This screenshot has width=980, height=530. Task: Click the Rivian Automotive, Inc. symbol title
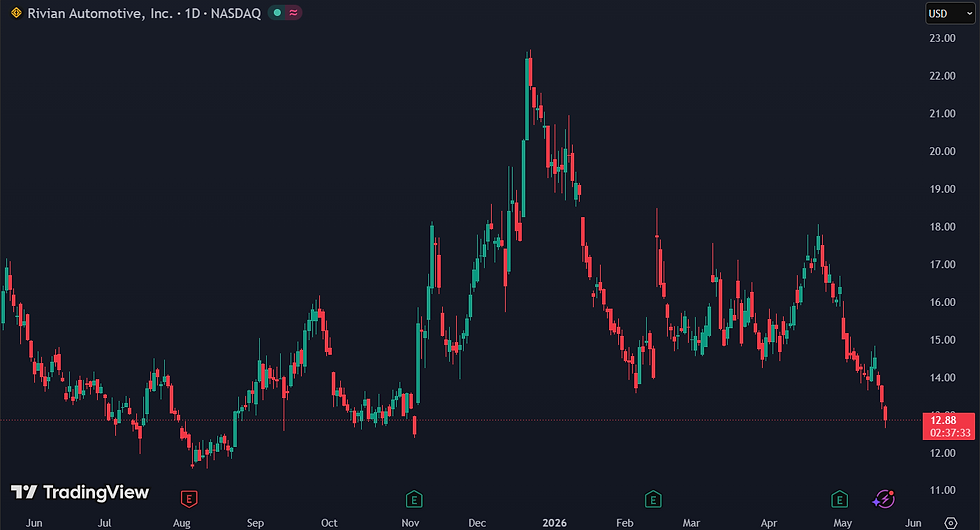(x=100, y=13)
